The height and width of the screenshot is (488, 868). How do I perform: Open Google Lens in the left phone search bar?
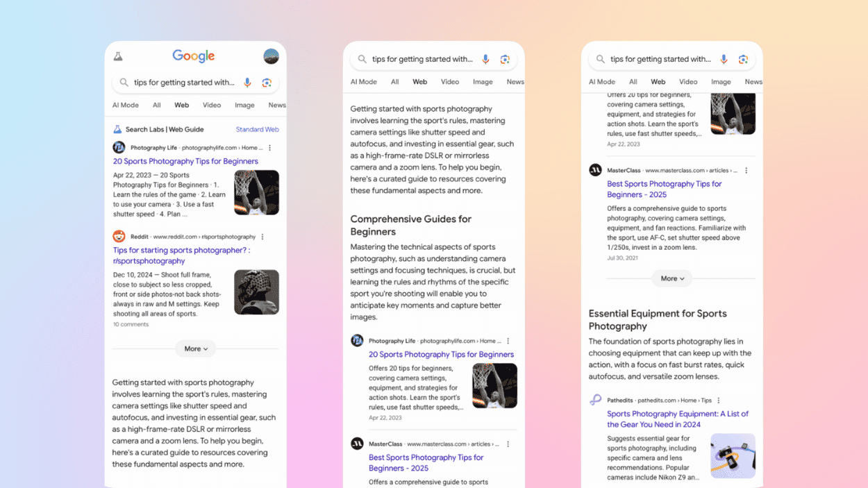pos(267,83)
